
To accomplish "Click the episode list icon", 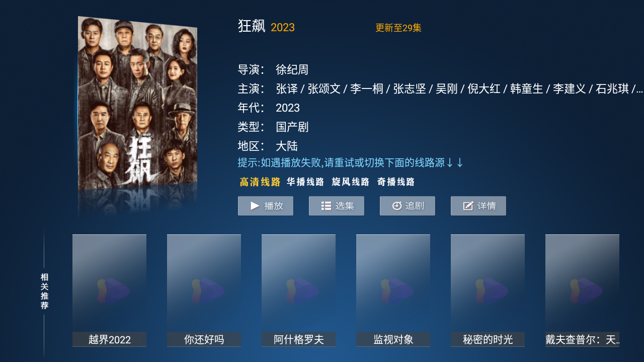I will point(326,206).
